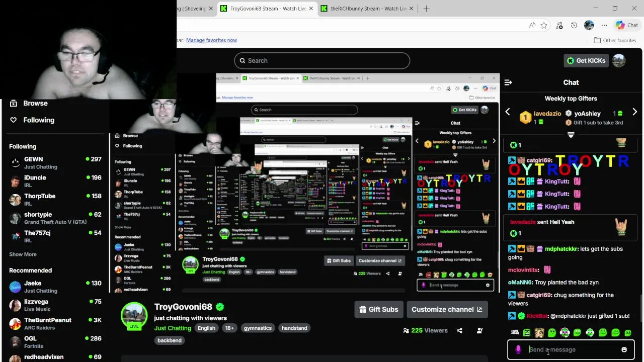Viewport: 644px width, 362px height.
Task: Click the Get KICKs button
Action: pos(586,60)
